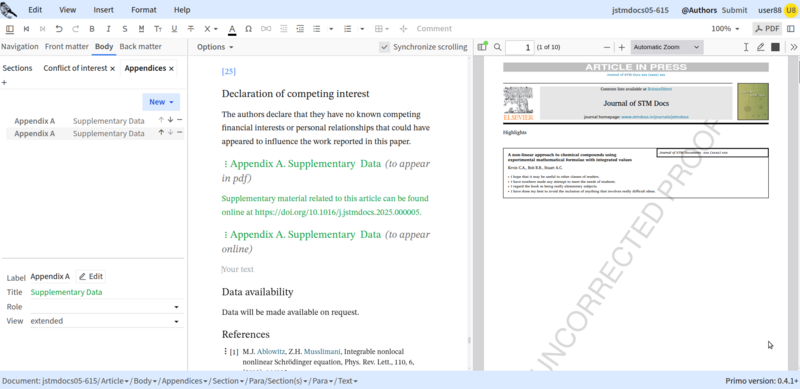Toggle the PDF preview button
Viewport: 800px width, 389px height.
(767, 29)
